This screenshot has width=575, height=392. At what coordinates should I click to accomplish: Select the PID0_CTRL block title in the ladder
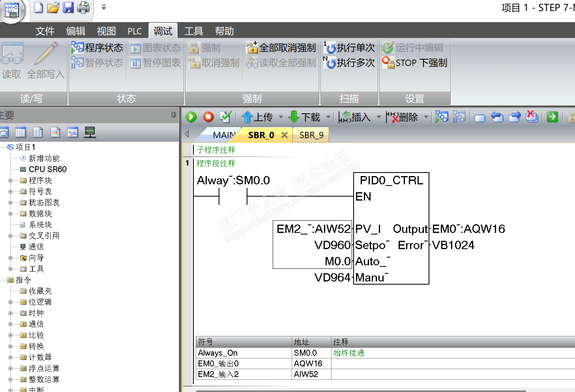coord(391,180)
